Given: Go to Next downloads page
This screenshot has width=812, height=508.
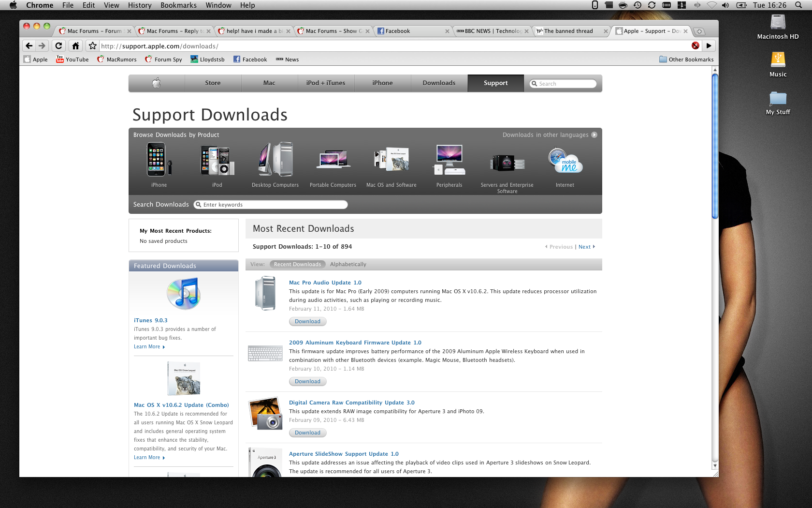Looking at the screenshot, I should 586,247.
